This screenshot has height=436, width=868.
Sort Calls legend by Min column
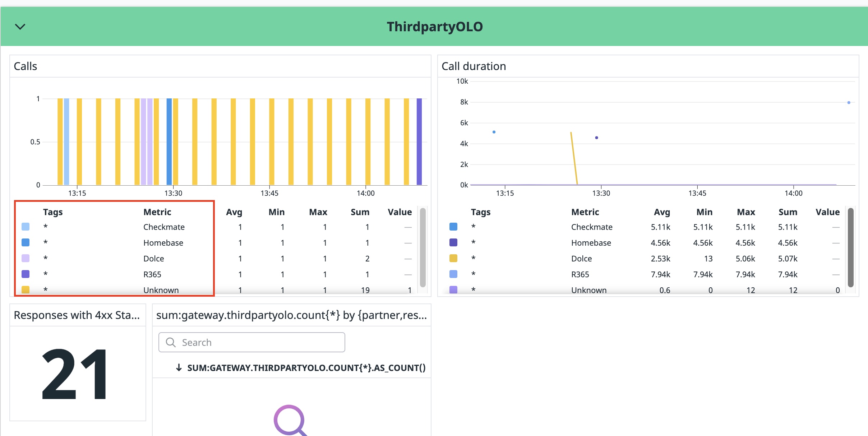(277, 212)
